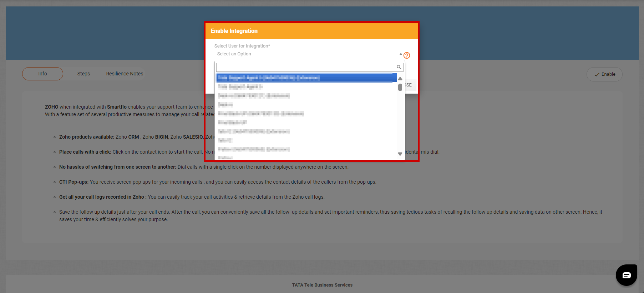
Task: Click the user list scrollbar down arrow
Action: click(400, 154)
